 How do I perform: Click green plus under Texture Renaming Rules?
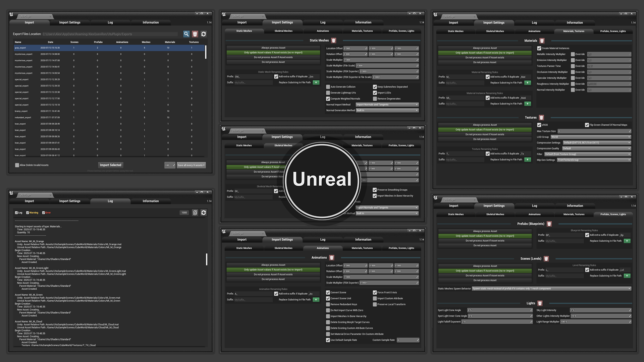528,160
